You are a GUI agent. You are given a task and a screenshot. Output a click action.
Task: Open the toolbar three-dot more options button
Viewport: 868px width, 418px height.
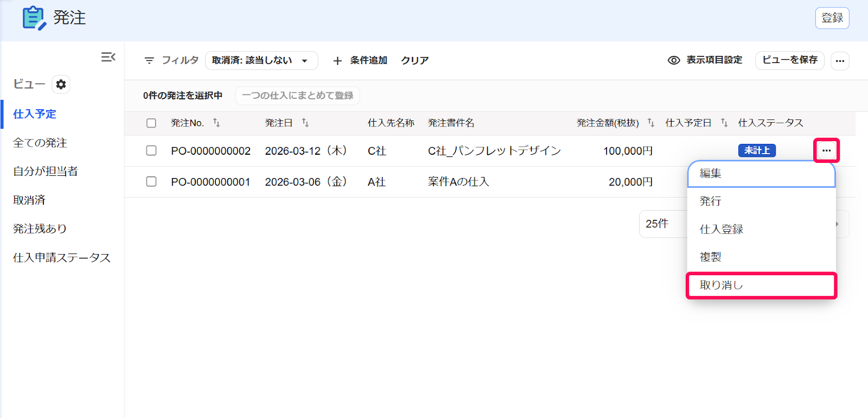840,61
